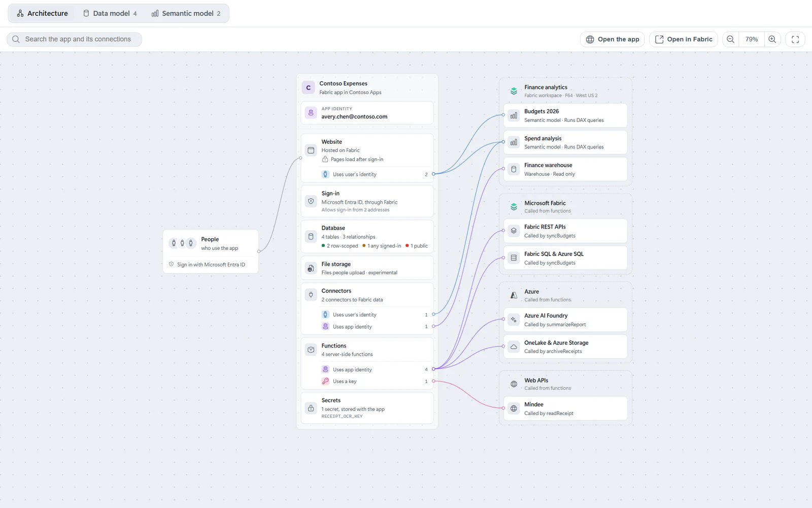Click the Connectors 'Uses app identity' row

coord(375,327)
